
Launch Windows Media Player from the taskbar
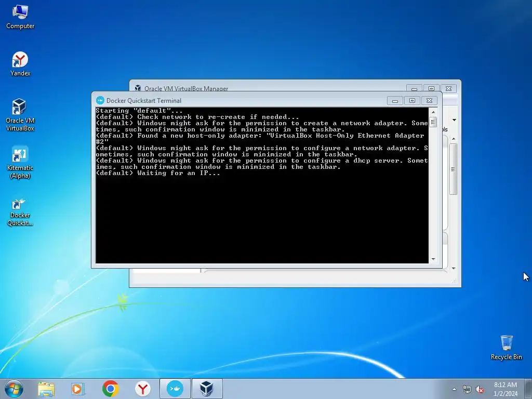[x=78, y=389]
